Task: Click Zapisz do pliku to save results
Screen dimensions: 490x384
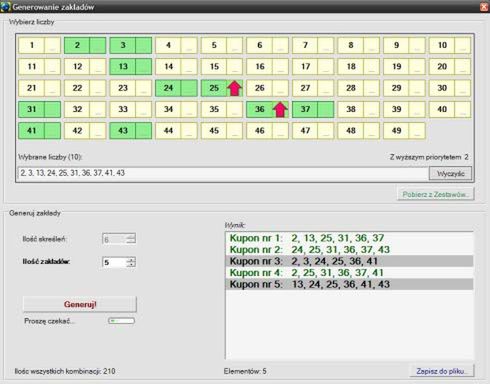Action: pos(442,371)
